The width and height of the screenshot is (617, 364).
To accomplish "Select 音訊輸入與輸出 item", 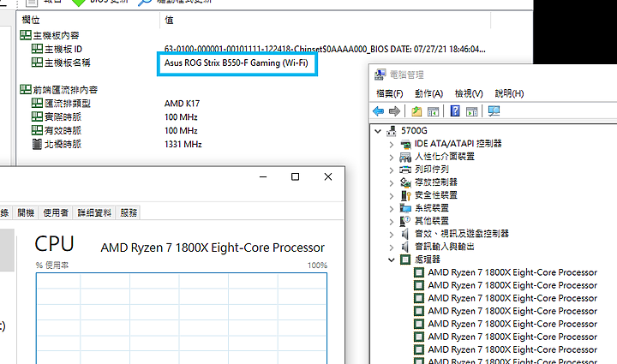I will 445,247.
